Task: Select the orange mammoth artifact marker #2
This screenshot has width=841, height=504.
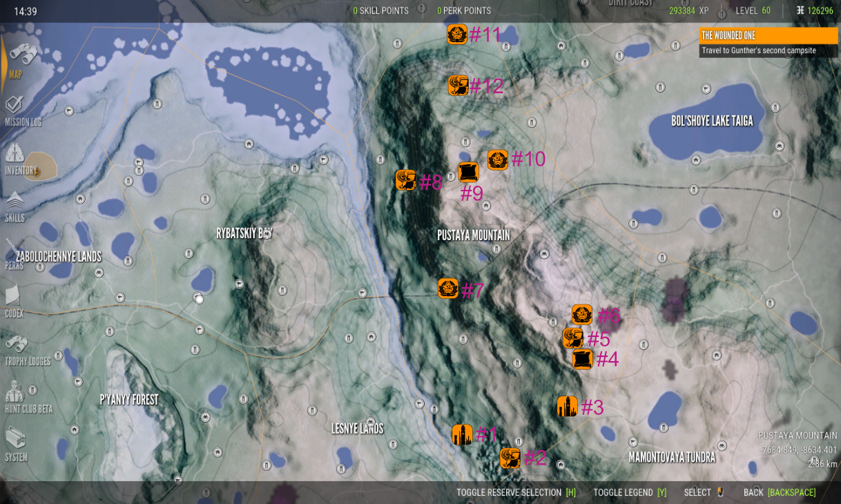Action: (x=510, y=458)
